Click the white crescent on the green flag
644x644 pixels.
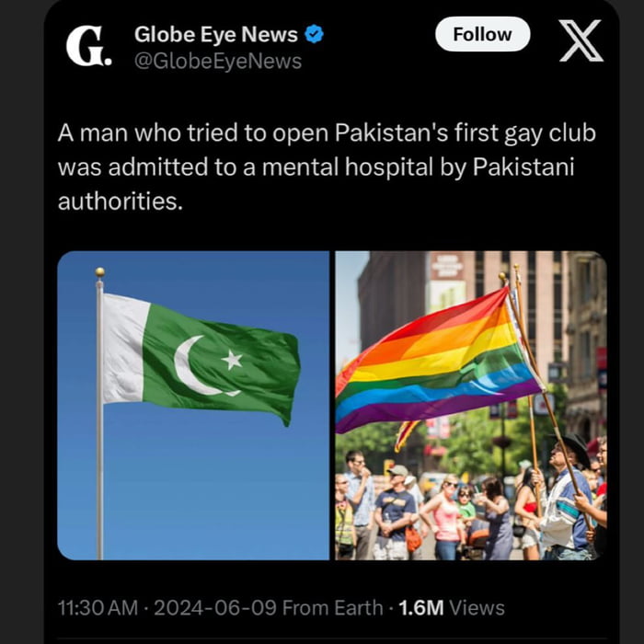(x=201, y=365)
